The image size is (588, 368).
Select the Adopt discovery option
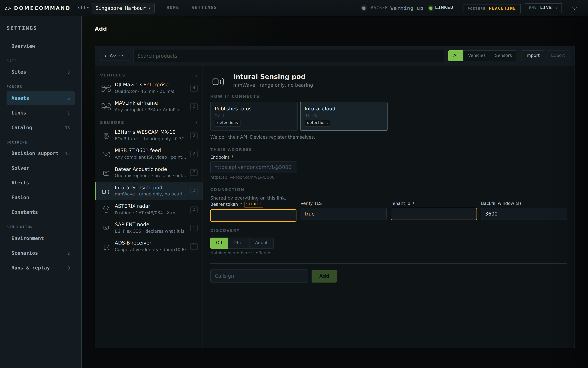(261, 243)
